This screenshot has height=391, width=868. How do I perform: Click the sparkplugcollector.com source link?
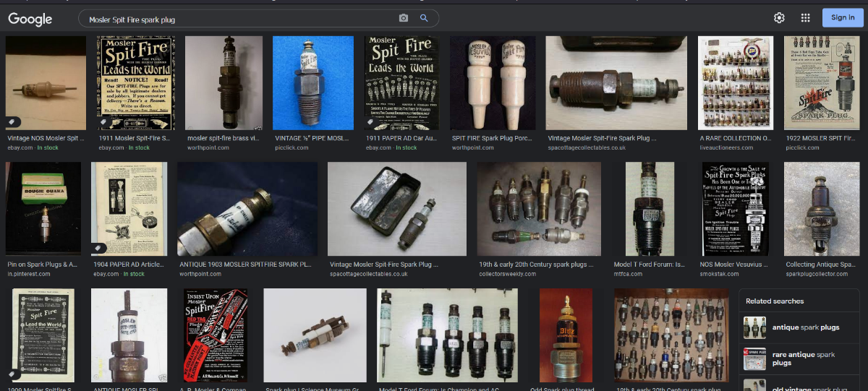(817, 275)
